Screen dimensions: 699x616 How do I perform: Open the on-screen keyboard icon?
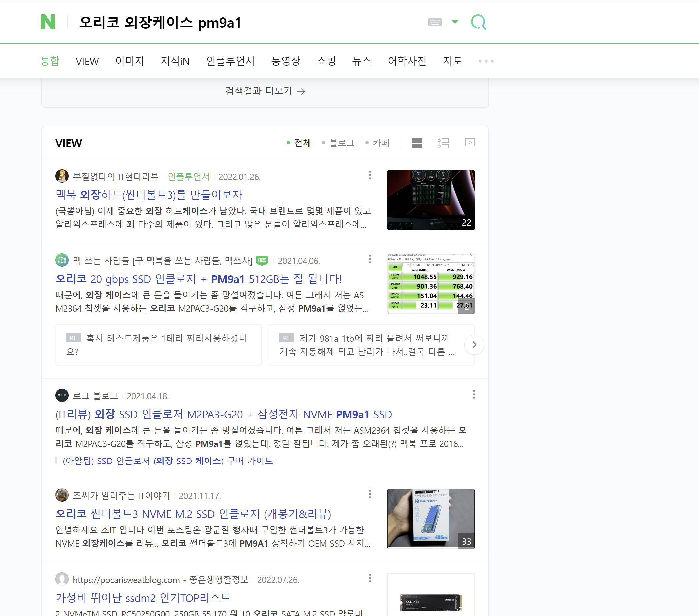pyautogui.click(x=435, y=22)
